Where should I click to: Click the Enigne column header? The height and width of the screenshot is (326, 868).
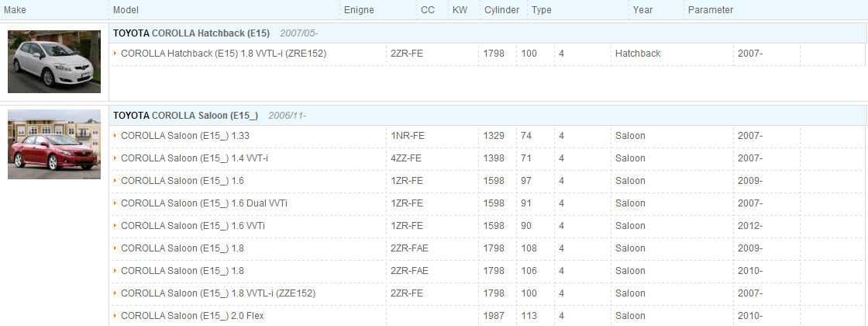point(359,10)
